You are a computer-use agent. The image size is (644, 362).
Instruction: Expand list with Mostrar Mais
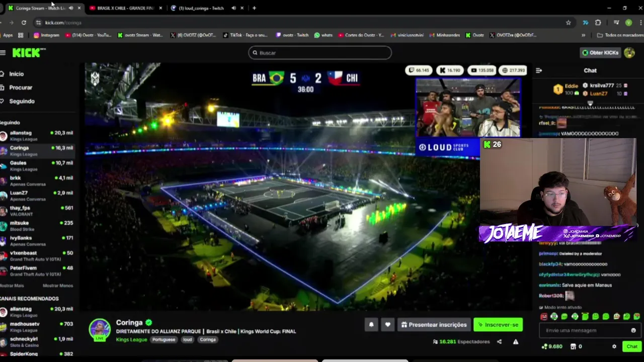coord(12,286)
